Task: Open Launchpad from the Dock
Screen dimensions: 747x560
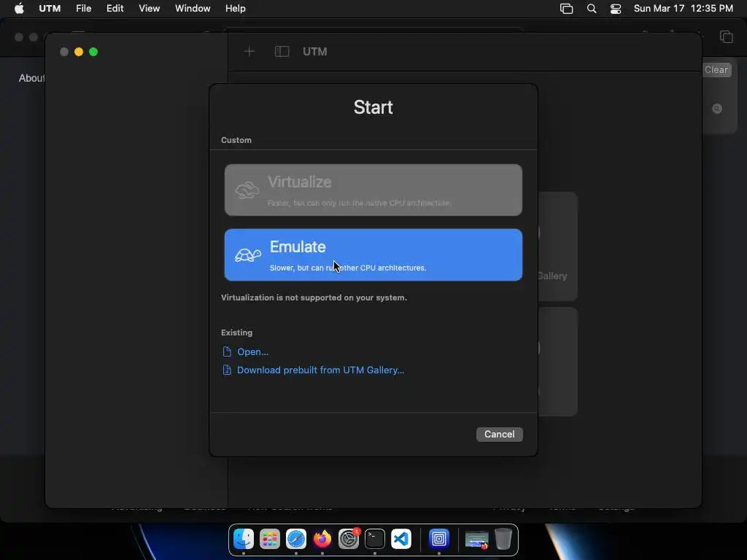Action: tap(270, 539)
